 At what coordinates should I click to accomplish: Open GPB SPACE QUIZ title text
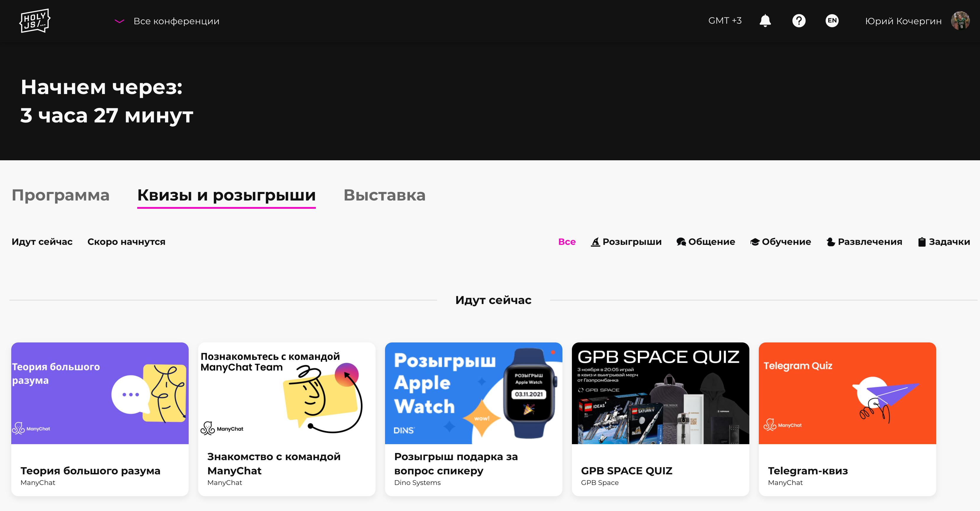[x=627, y=471]
